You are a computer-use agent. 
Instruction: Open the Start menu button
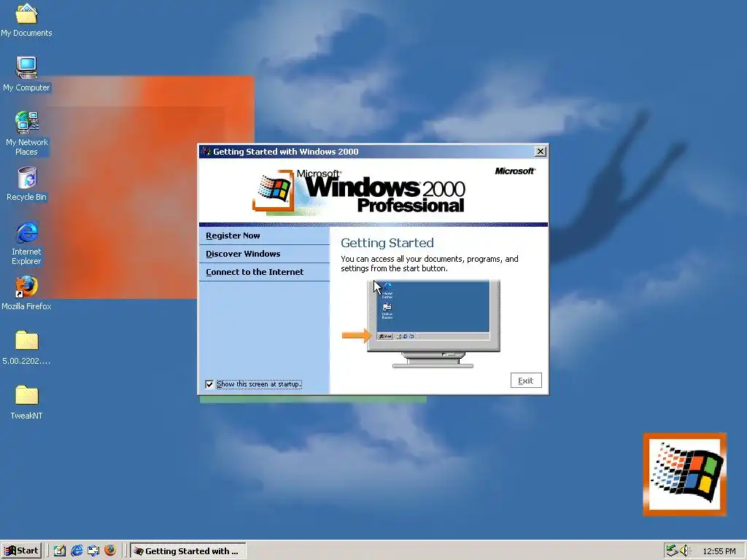(x=21, y=551)
